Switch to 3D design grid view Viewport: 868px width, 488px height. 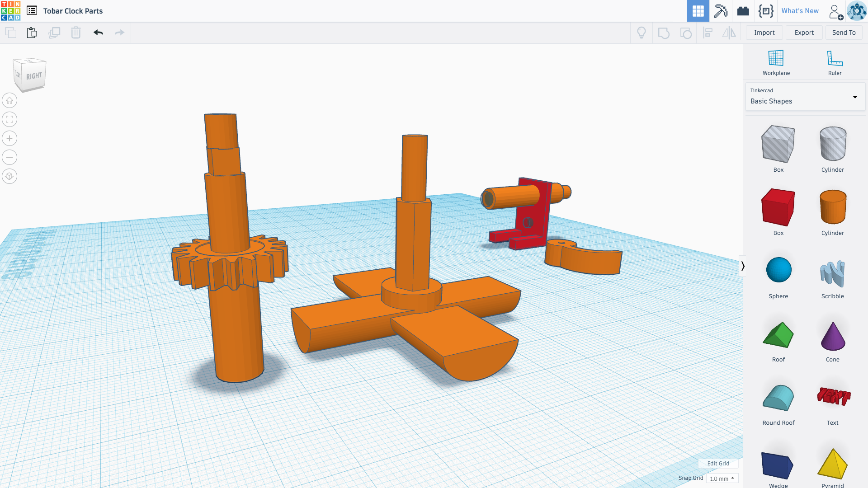(698, 11)
